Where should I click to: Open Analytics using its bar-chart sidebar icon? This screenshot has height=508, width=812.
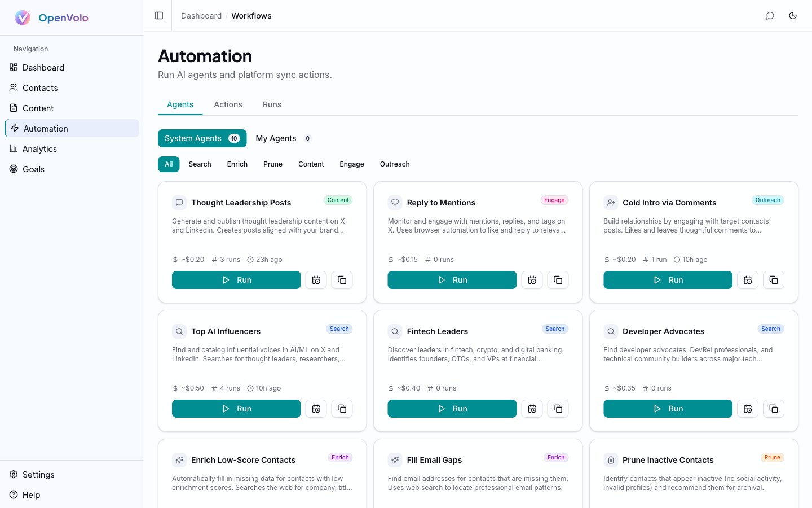click(12, 148)
